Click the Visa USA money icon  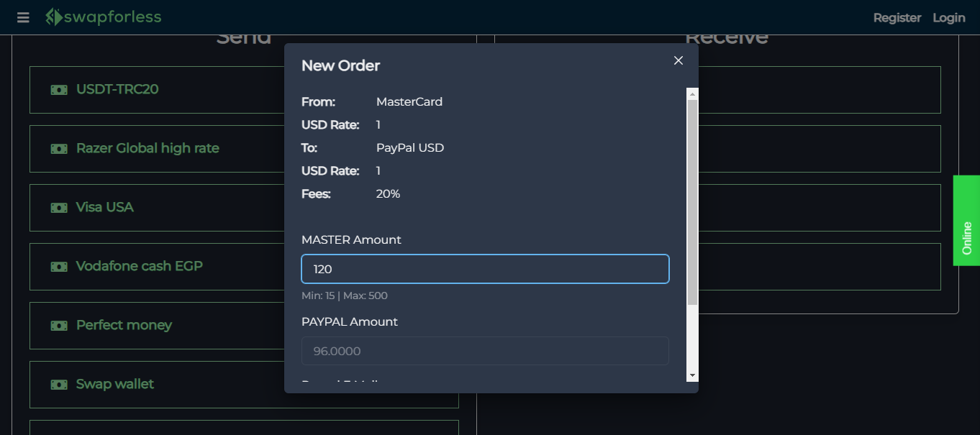(x=59, y=208)
